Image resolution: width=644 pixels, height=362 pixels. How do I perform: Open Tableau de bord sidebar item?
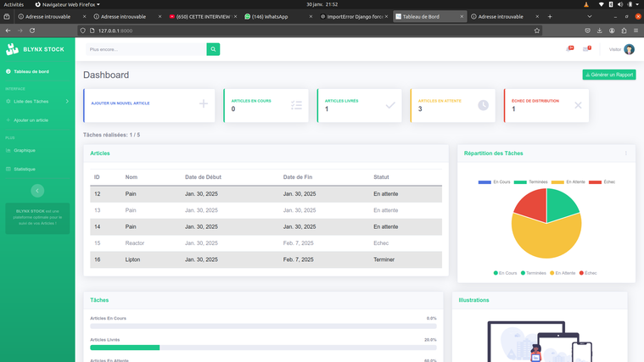click(31, 71)
